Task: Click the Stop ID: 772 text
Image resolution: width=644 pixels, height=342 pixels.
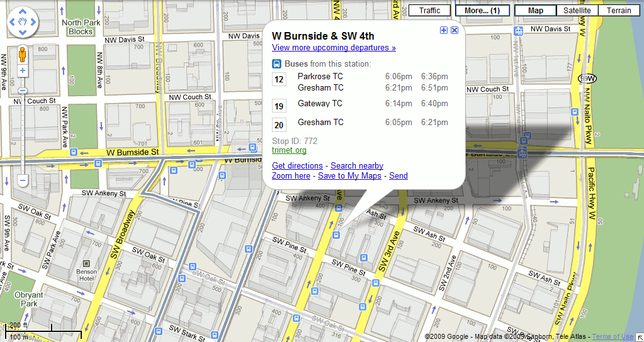Action: coord(295,141)
